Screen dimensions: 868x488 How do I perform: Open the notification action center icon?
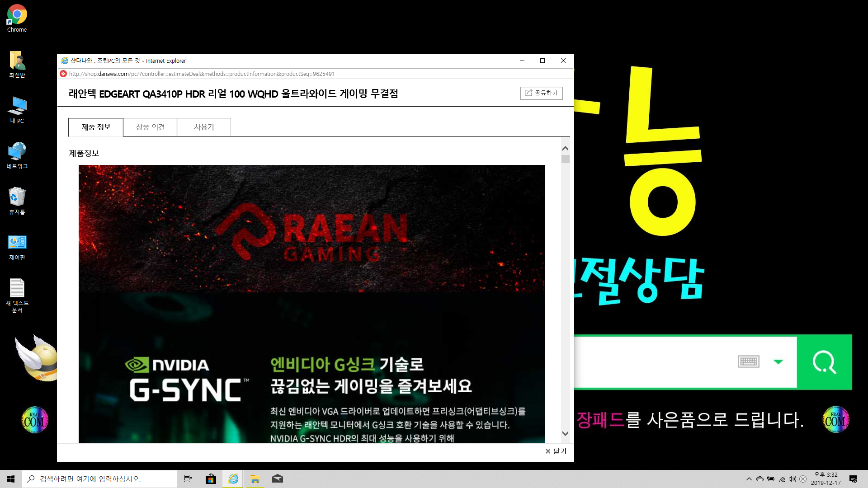(853, 479)
